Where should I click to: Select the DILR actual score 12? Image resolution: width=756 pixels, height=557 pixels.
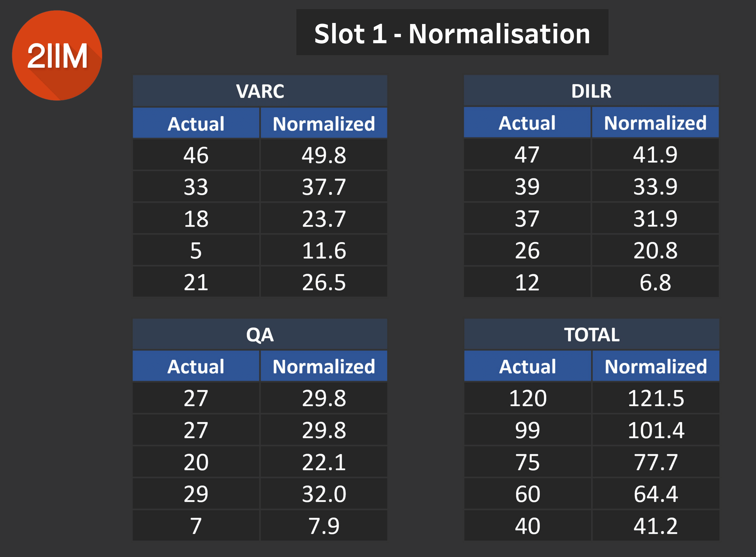pos(527,282)
